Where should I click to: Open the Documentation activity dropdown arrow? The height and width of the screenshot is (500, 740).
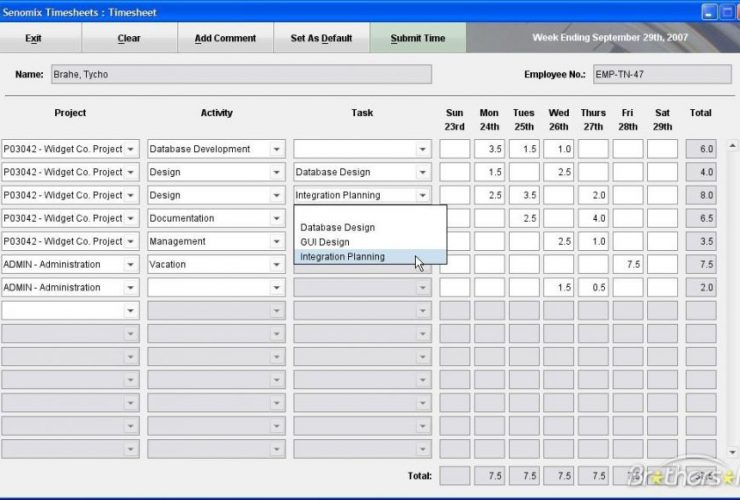point(277,218)
